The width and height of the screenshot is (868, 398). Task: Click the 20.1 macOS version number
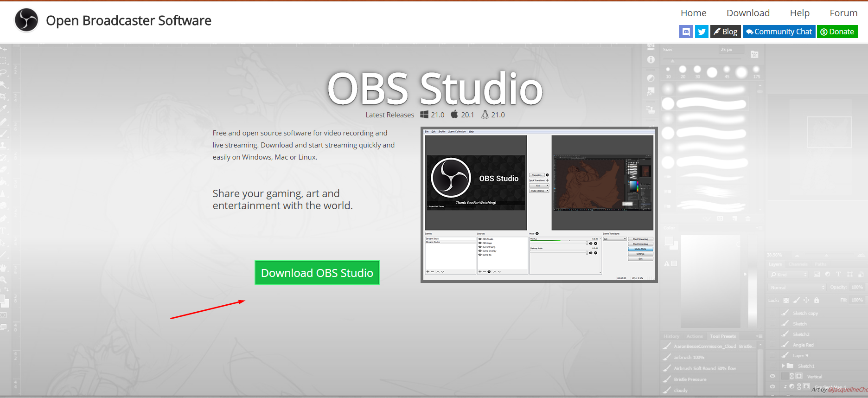(467, 115)
